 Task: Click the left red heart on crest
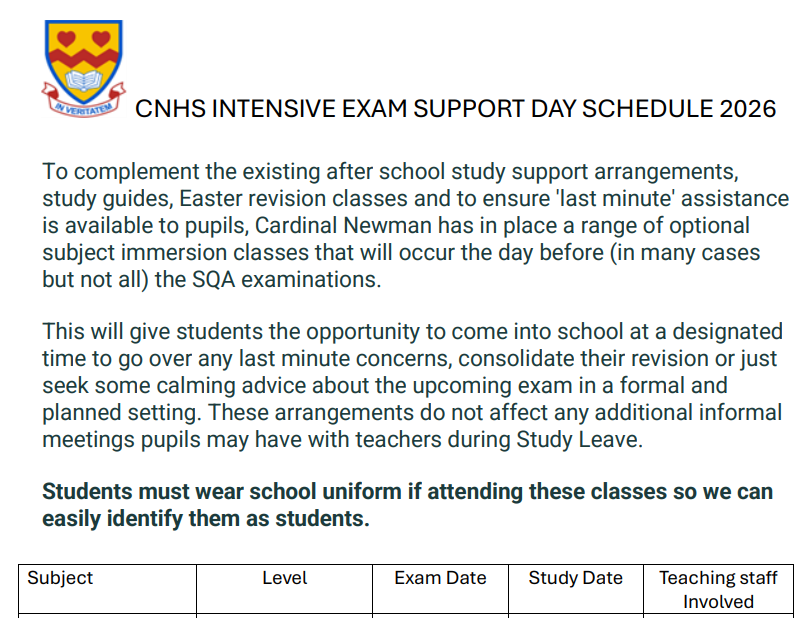coord(68,39)
